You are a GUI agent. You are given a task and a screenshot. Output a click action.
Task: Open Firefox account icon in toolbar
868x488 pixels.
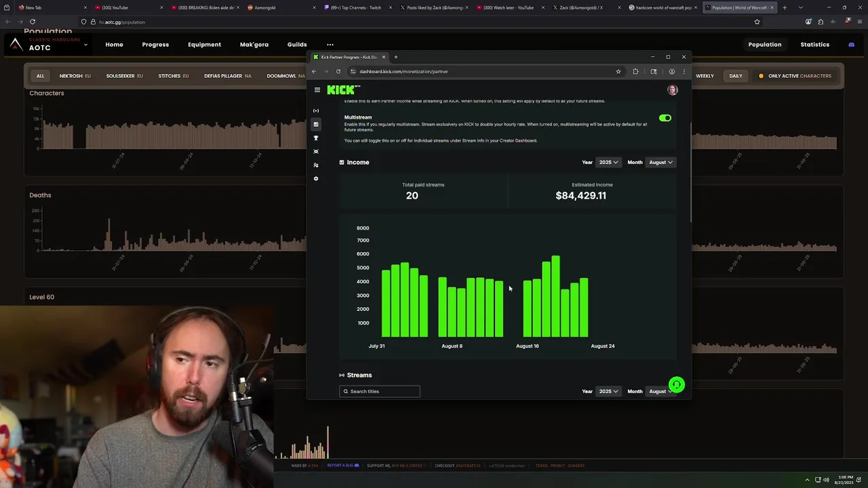point(808,22)
